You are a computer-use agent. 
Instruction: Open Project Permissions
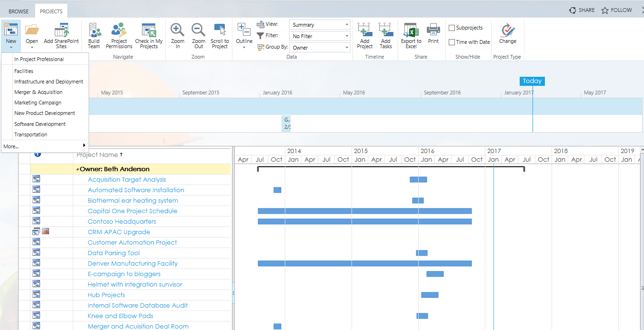tap(119, 31)
